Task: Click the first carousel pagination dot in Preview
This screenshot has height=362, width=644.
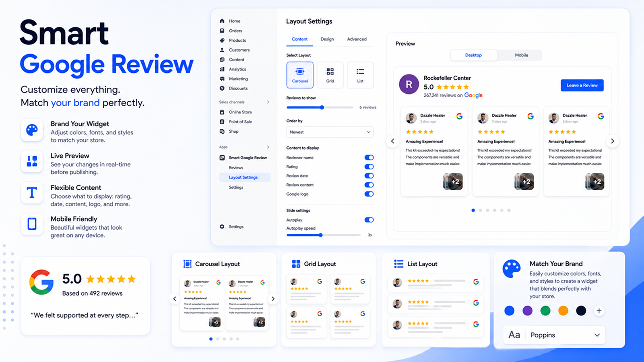Action: [x=473, y=210]
